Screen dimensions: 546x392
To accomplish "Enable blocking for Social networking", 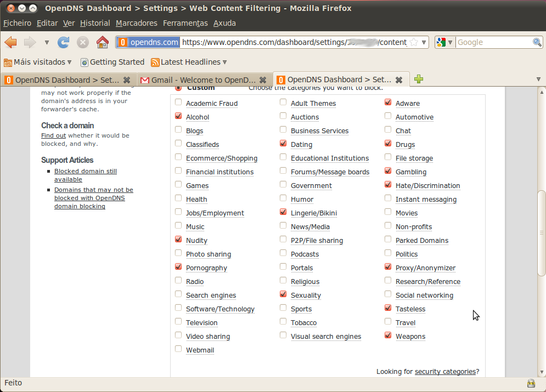I will 388,294.
